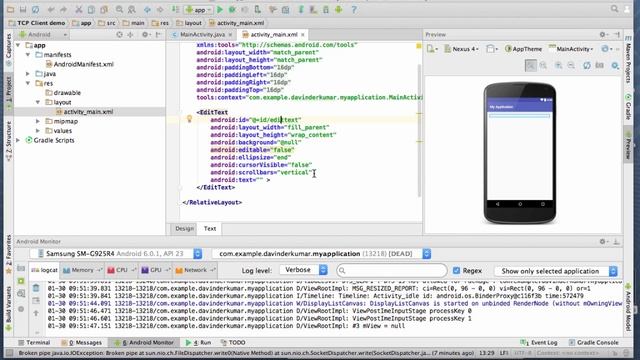Click the Redo arrow icon
This screenshot has height=360, width=640.
63,9
